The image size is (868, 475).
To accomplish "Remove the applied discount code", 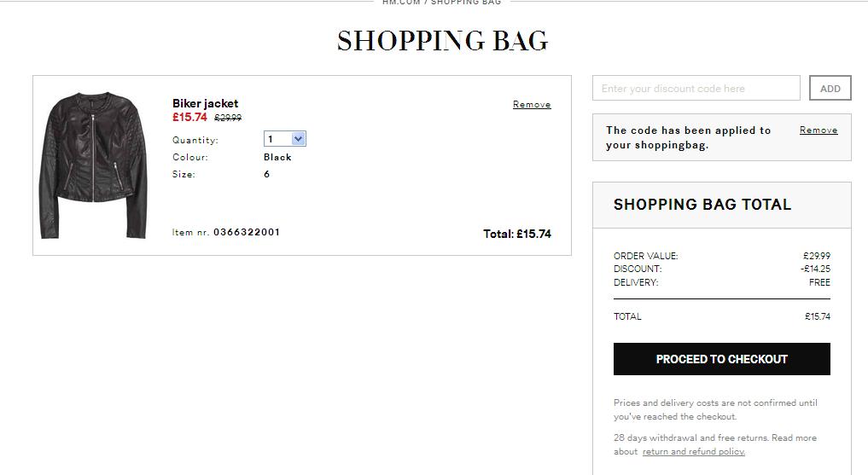I will 818,130.
